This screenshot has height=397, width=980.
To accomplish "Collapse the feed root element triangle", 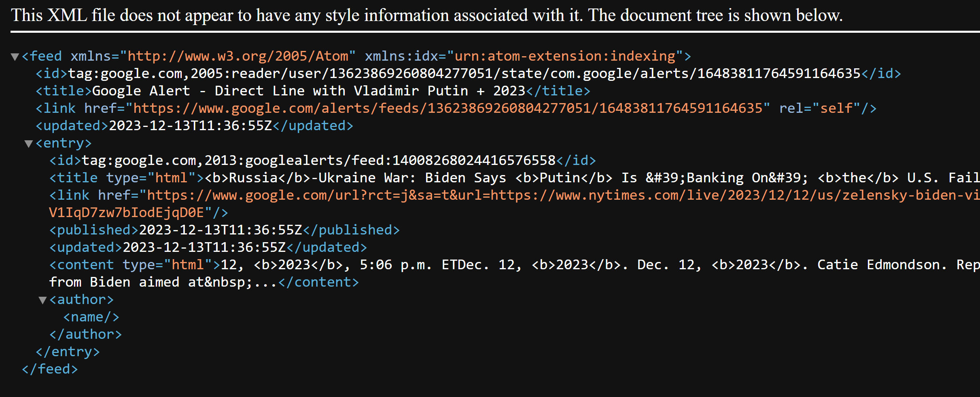I will (15, 57).
